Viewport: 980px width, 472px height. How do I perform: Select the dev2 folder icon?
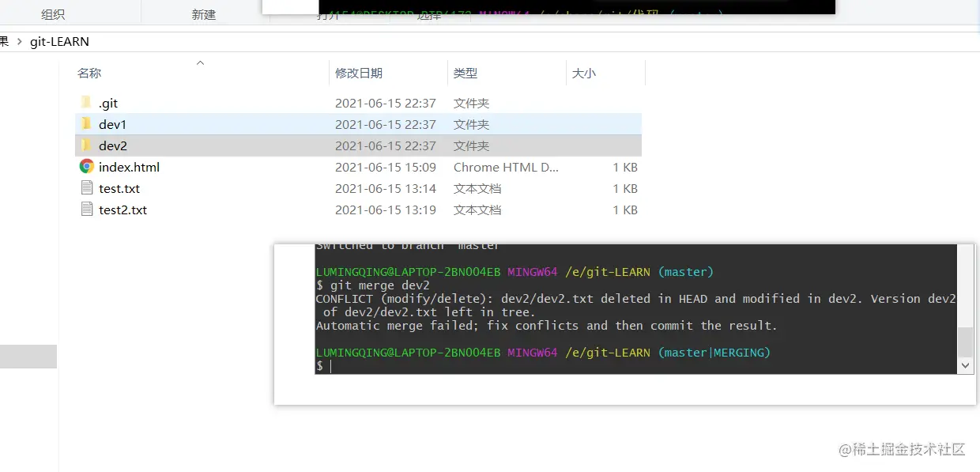tap(86, 145)
